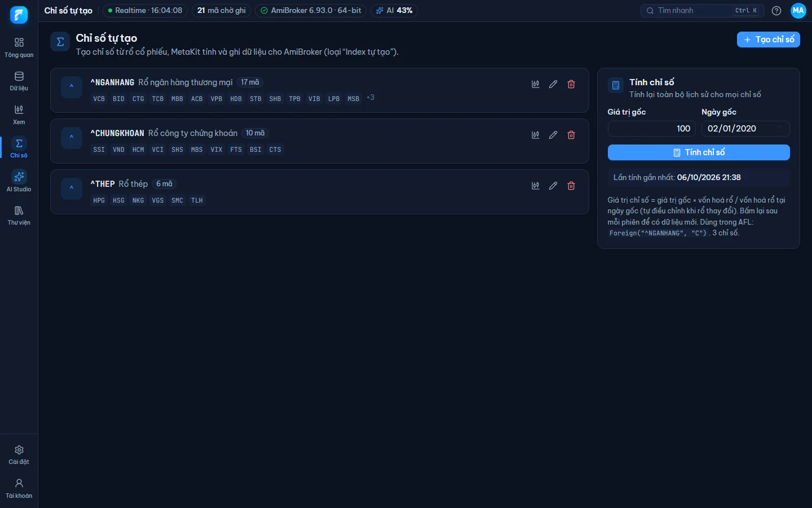Open the help question mark icon

pos(776,11)
